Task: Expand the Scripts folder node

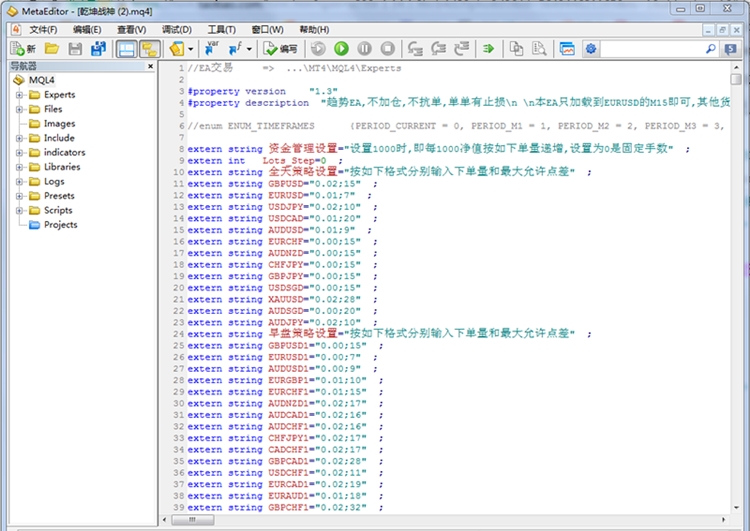Action: coord(19,210)
